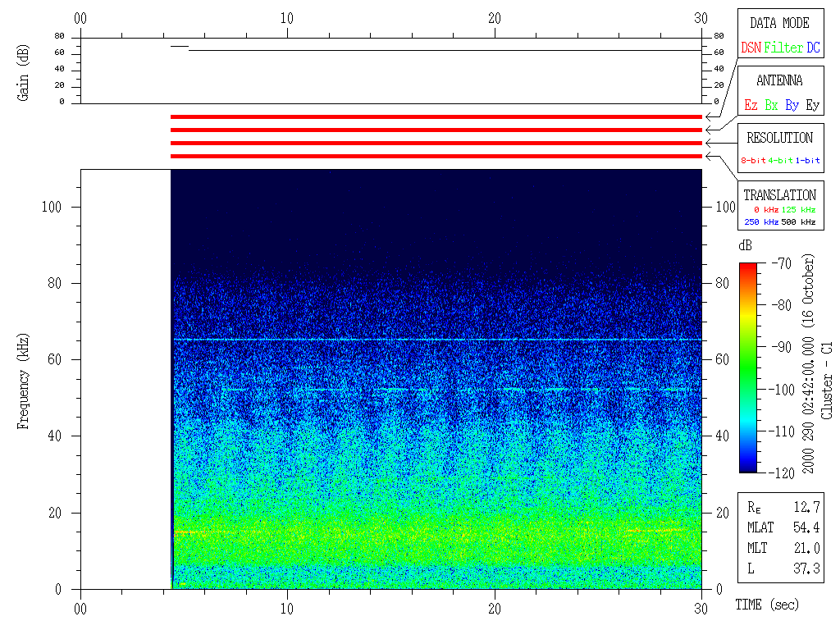Viewport: 840px width, 630px height.
Task: Click the dB color scale bar
Action: (x=748, y=367)
